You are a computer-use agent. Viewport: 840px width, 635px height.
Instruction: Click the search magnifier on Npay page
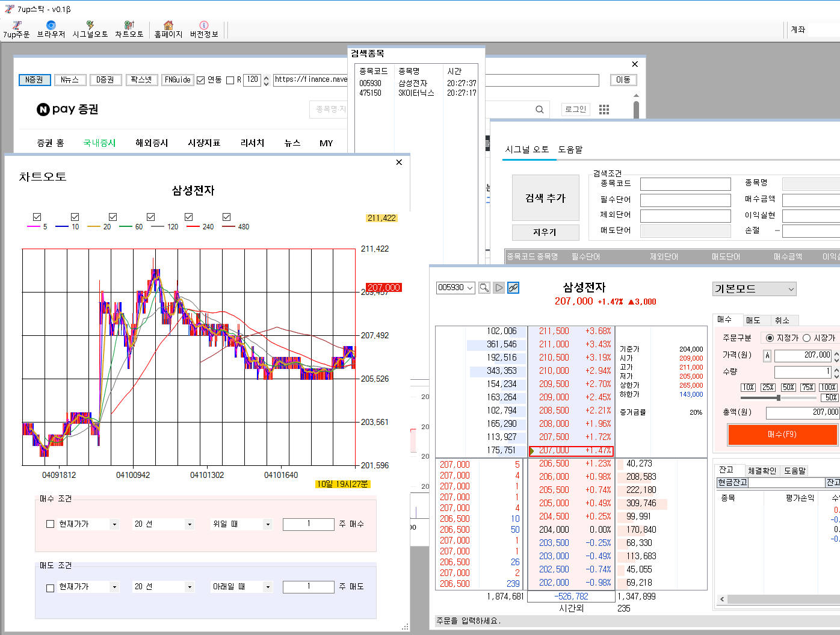click(x=540, y=110)
